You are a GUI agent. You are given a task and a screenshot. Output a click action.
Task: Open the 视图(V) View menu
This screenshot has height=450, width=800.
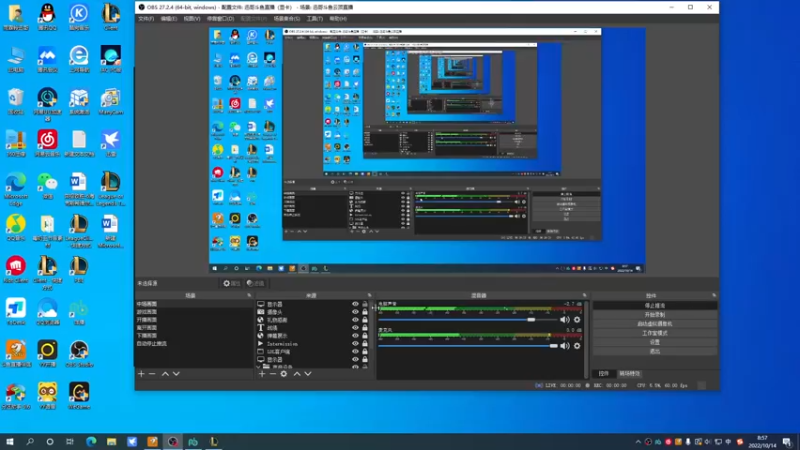click(x=192, y=19)
